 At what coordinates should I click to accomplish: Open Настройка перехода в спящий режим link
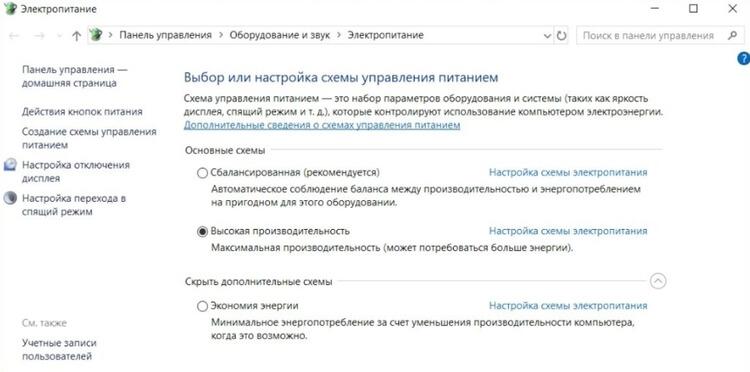click(x=74, y=205)
